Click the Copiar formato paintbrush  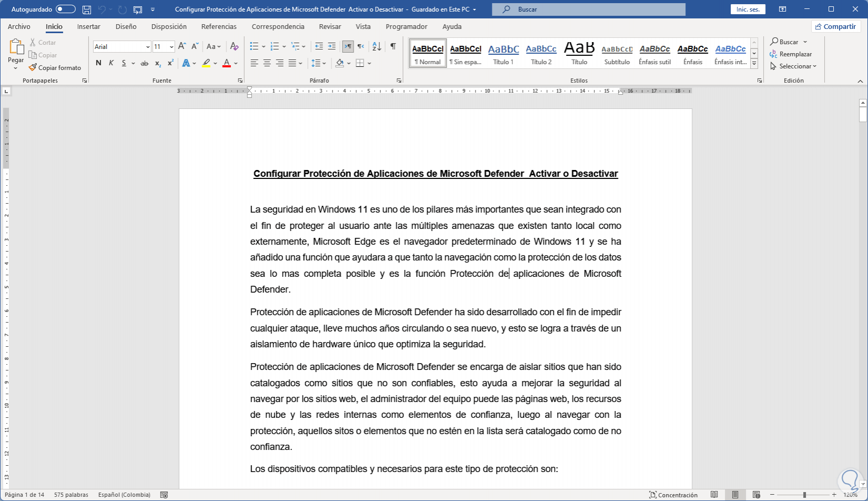point(55,67)
